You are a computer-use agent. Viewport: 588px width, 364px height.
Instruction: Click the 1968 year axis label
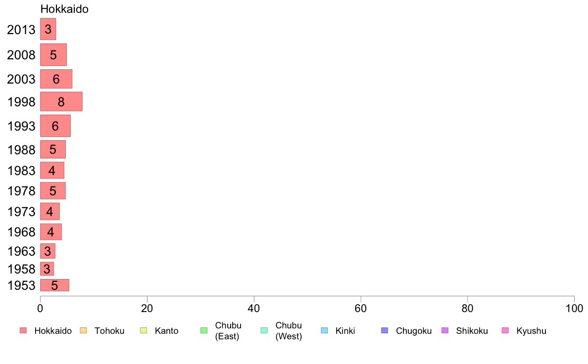coord(21,231)
